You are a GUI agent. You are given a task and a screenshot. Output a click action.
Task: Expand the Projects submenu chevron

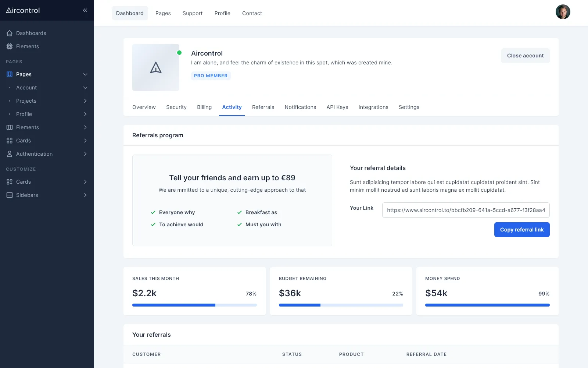[85, 101]
